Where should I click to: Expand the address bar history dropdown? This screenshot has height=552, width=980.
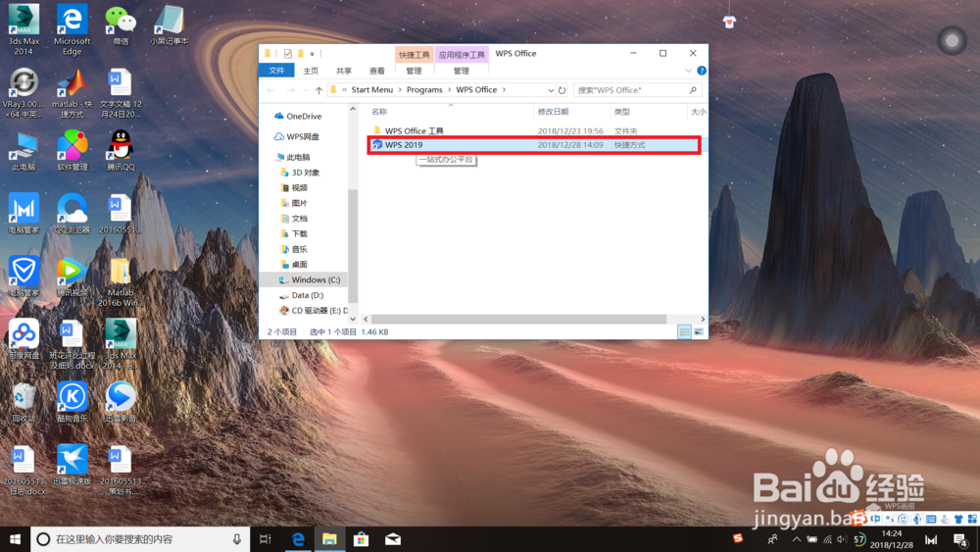[551, 90]
